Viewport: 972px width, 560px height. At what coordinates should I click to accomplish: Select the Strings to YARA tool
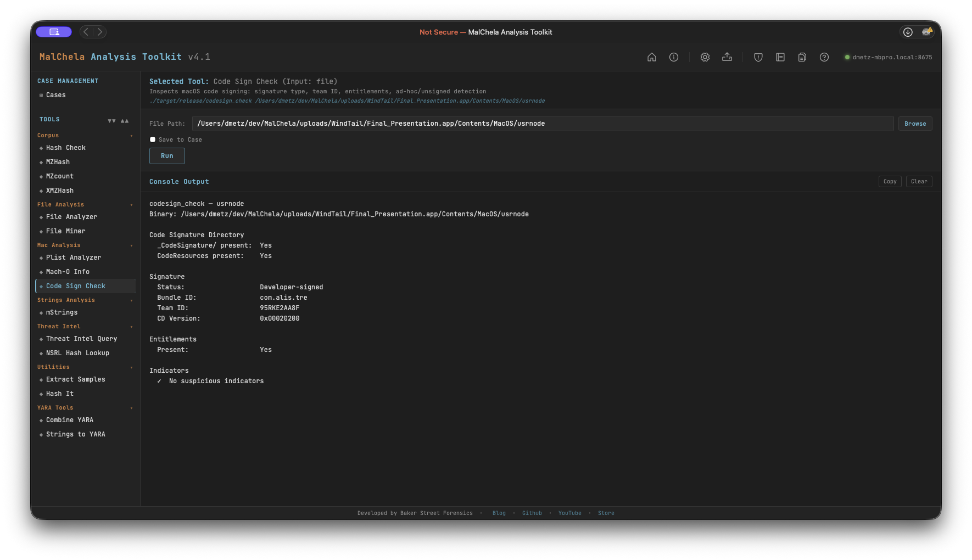point(85,434)
